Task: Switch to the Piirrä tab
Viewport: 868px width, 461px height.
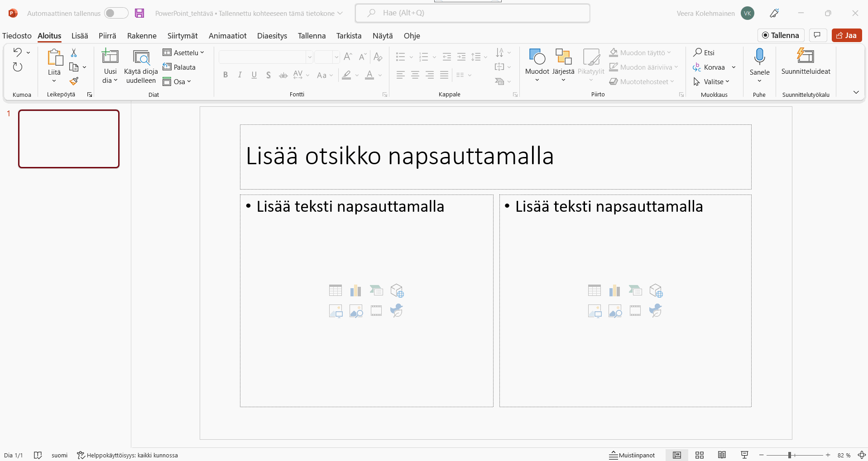Action: coord(107,36)
